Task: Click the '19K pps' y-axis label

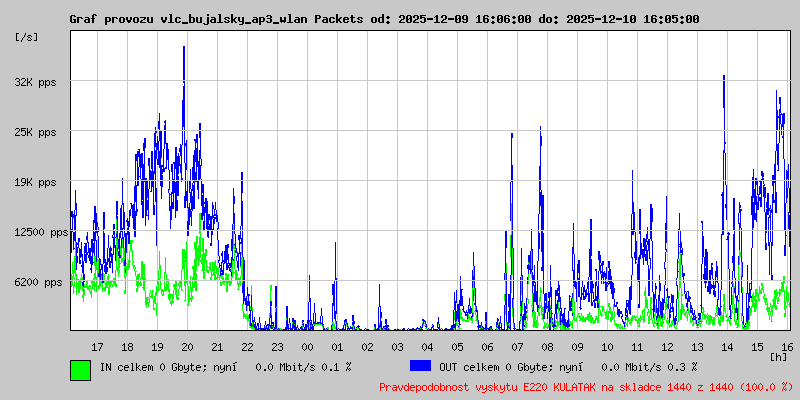Action: tap(36, 182)
